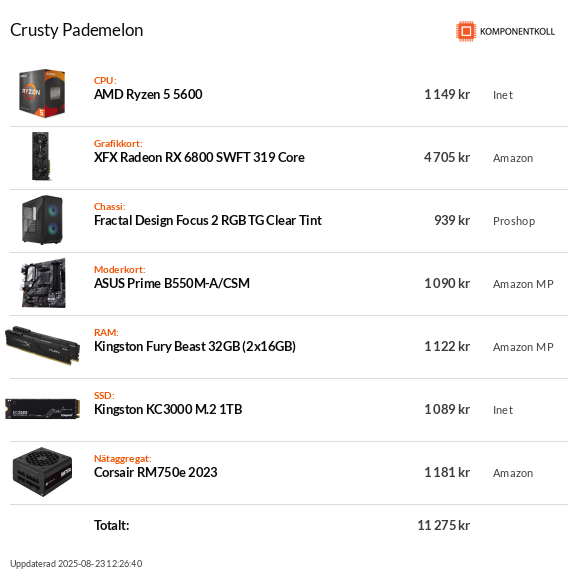
Task: Click the Komponentkoll orange chip logo
Action: [x=466, y=31]
